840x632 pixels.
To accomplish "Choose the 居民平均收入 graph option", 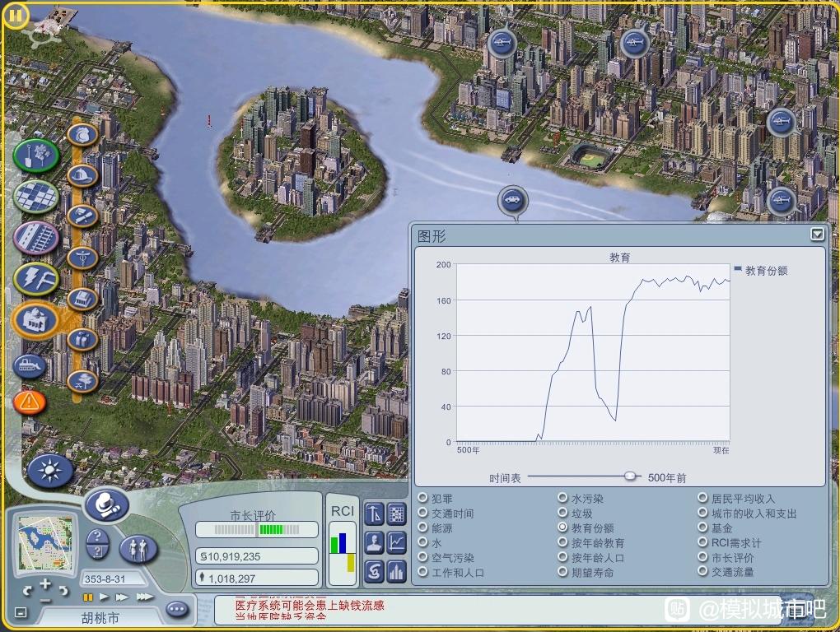I will 703,498.
